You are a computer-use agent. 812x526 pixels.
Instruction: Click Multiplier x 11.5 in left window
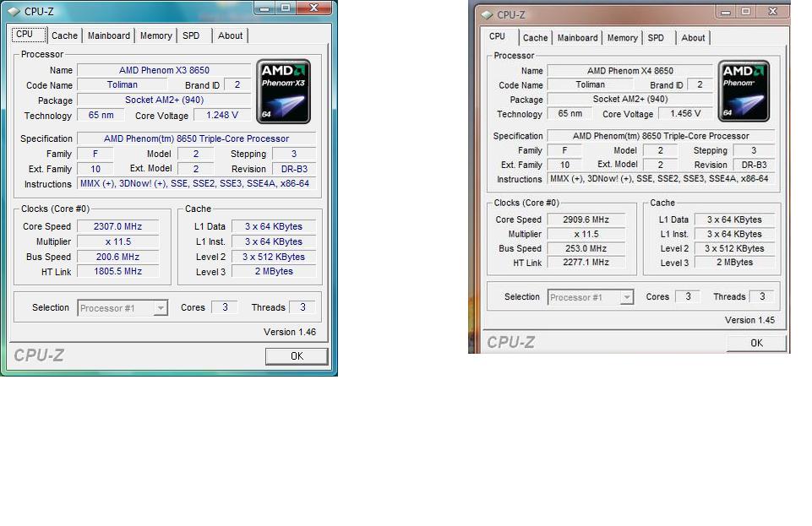pos(118,242)
